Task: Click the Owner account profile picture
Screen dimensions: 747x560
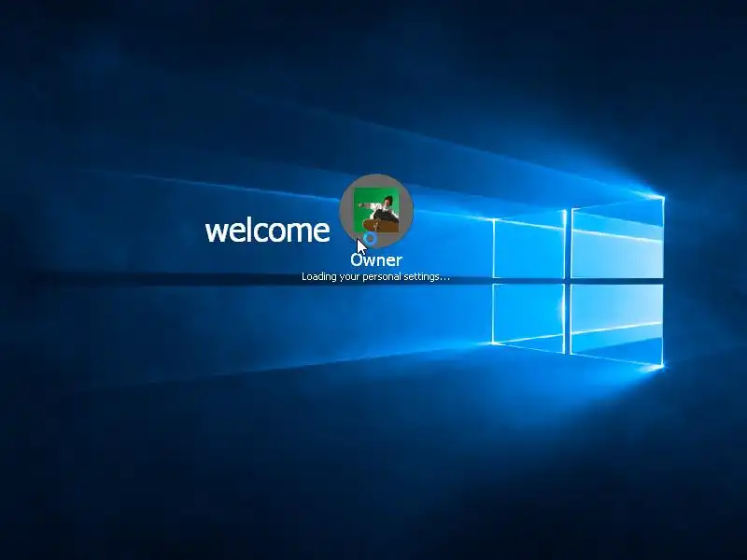Action: pyautogui.click(x=376, y=210)
